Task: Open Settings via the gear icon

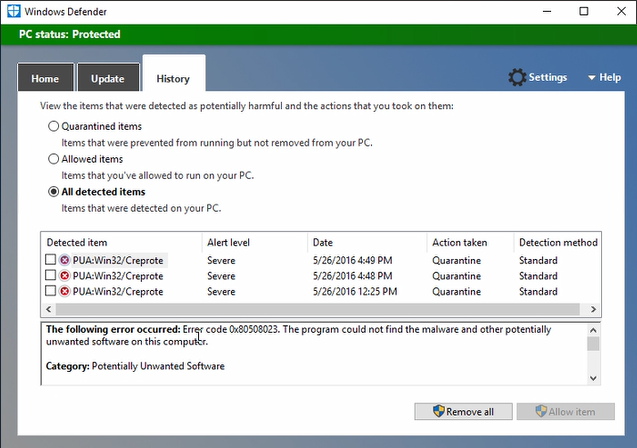Action: [x=516, y=77]
